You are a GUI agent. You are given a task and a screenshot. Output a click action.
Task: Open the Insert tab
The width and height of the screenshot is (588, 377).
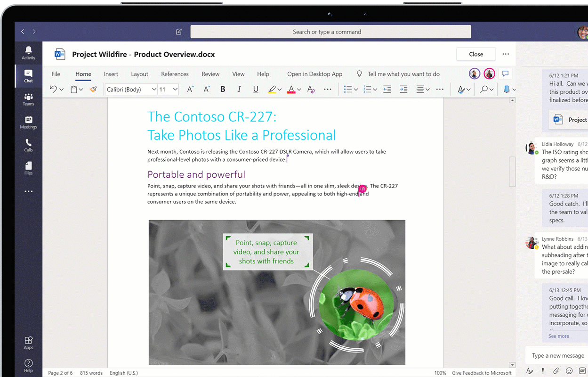pyautogui.click(x=111, y=74)
